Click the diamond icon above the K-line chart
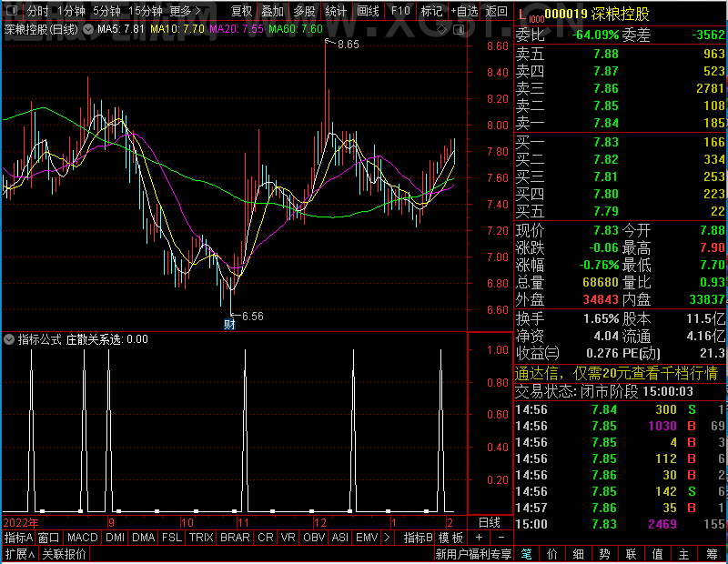The width and height of the screenshot is (728, 564). click(442, 30)
